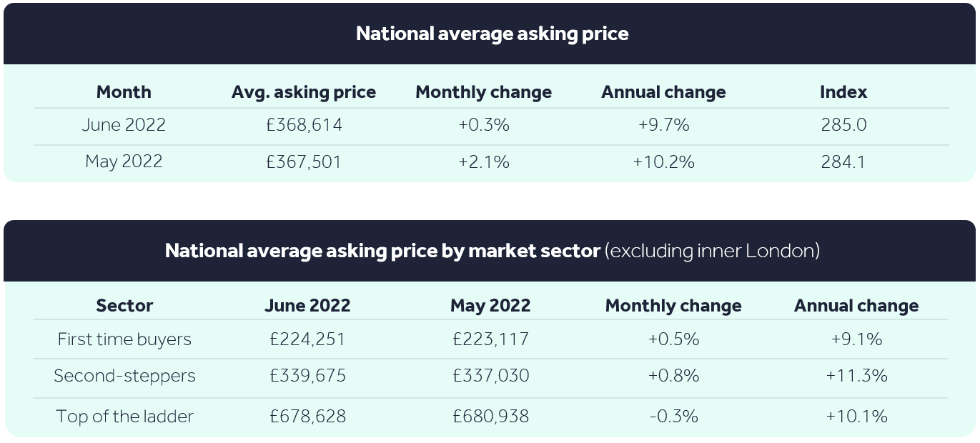
Task: Select the +10.2% annual change cell
Action: [x=663, y=162]
